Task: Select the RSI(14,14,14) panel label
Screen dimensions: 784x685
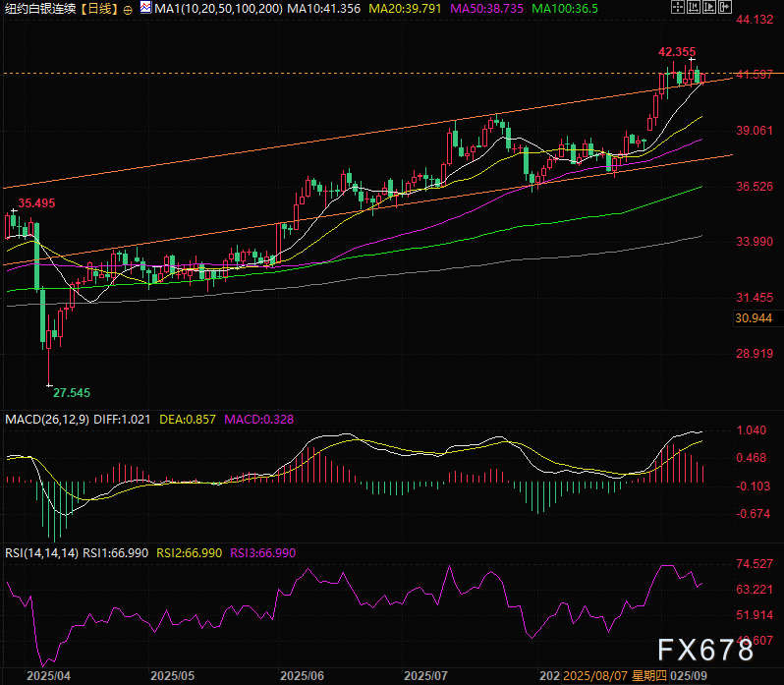Action: coord(39,553)
